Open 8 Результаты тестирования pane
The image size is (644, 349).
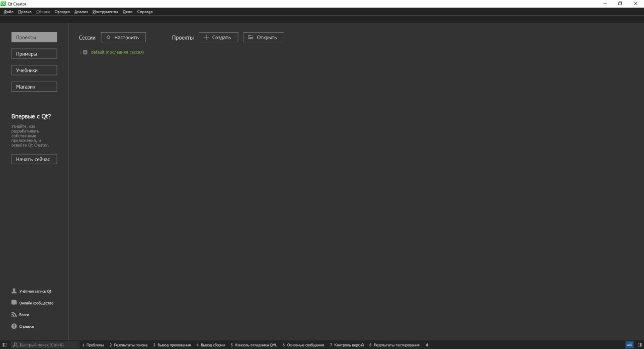[x=394, y=345]
